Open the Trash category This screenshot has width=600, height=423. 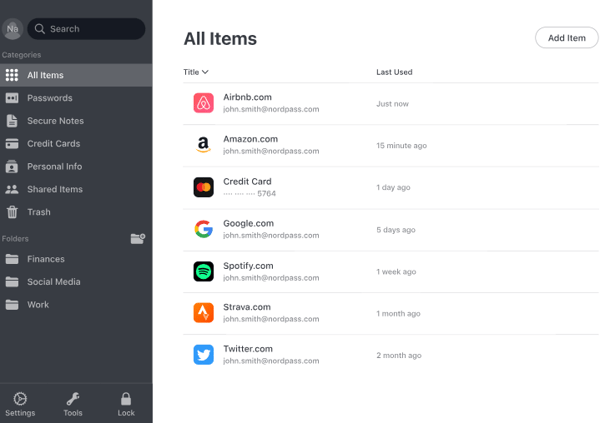coord(38,212)
